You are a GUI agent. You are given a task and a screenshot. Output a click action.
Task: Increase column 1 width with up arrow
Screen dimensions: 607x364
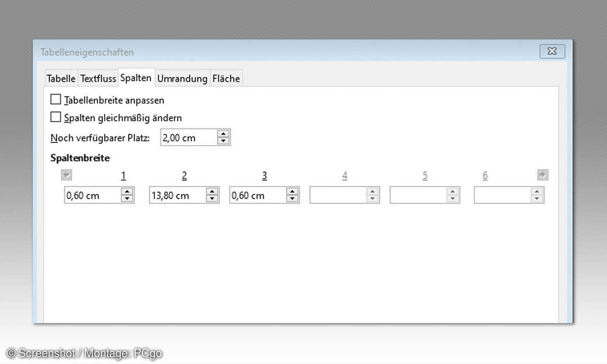click(127, 192)
